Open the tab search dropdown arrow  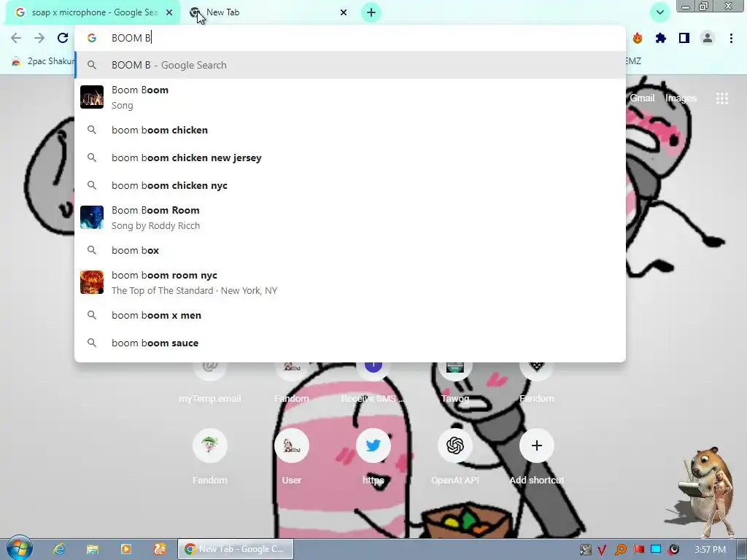click(659, 12)
